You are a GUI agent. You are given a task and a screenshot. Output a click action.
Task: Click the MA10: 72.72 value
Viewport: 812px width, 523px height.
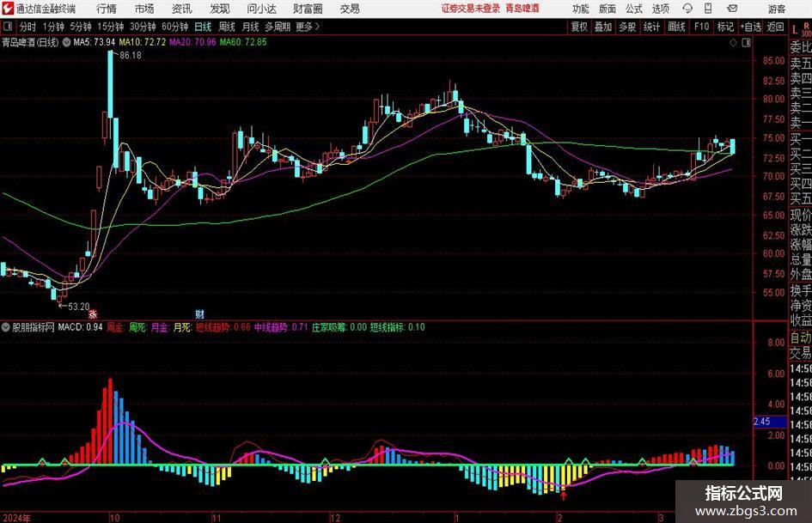tap(143, 42)
